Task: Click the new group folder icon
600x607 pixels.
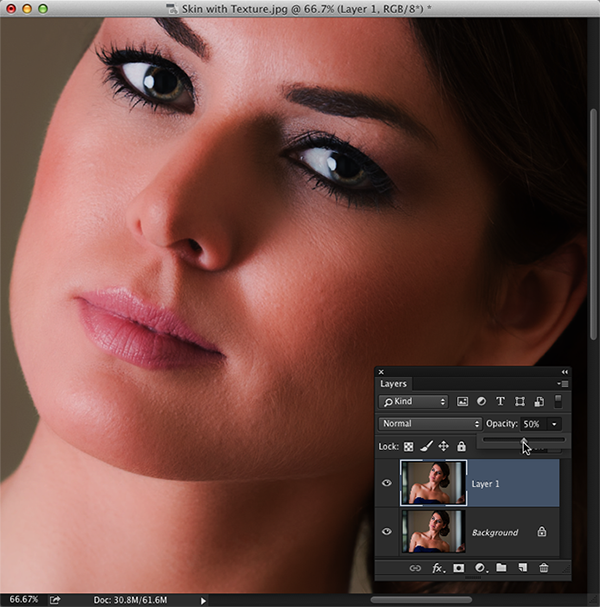Action: (x=501, y=568)
